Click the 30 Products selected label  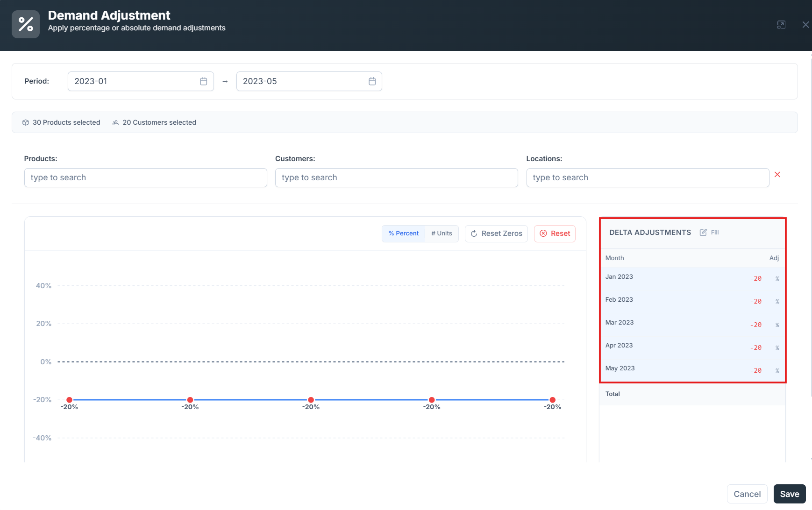click(66, 122)
